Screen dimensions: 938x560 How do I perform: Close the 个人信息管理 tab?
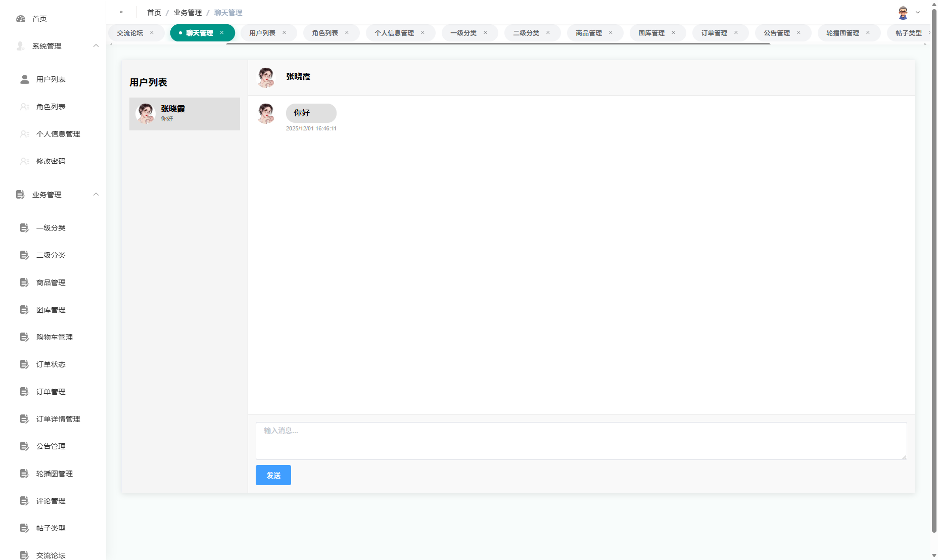coord(423,33)
